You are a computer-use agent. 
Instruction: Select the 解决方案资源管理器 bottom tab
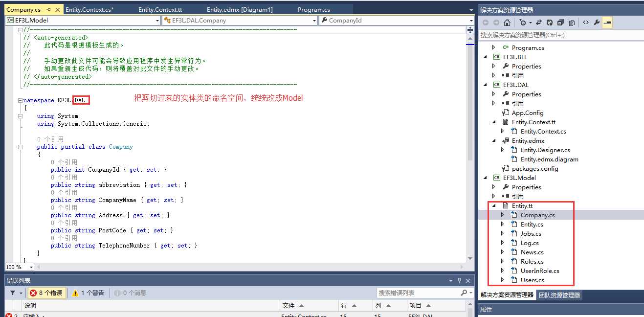tap(507, 295)
